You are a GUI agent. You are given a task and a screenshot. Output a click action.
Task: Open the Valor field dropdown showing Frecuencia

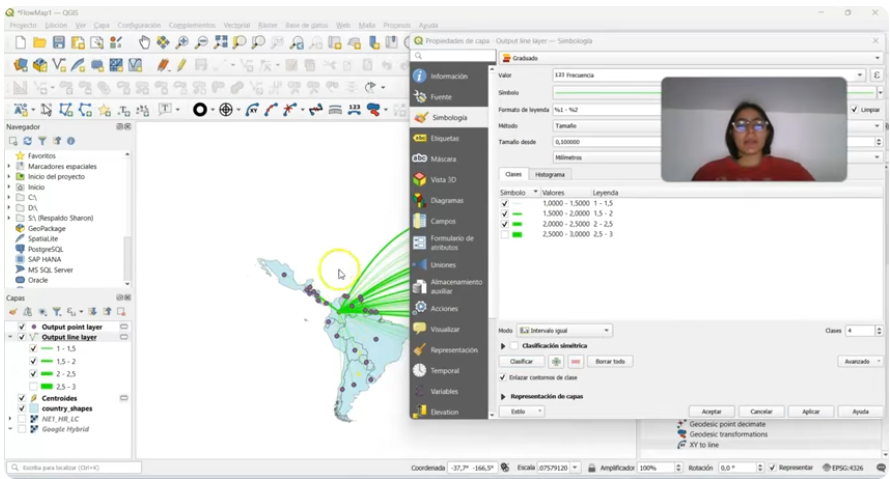pos(709,75)
